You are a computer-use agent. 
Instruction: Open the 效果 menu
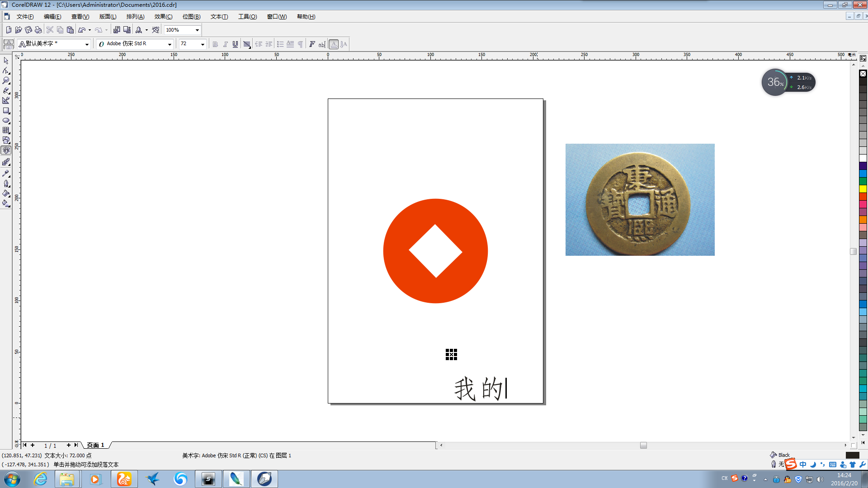[x=163, y=17]
